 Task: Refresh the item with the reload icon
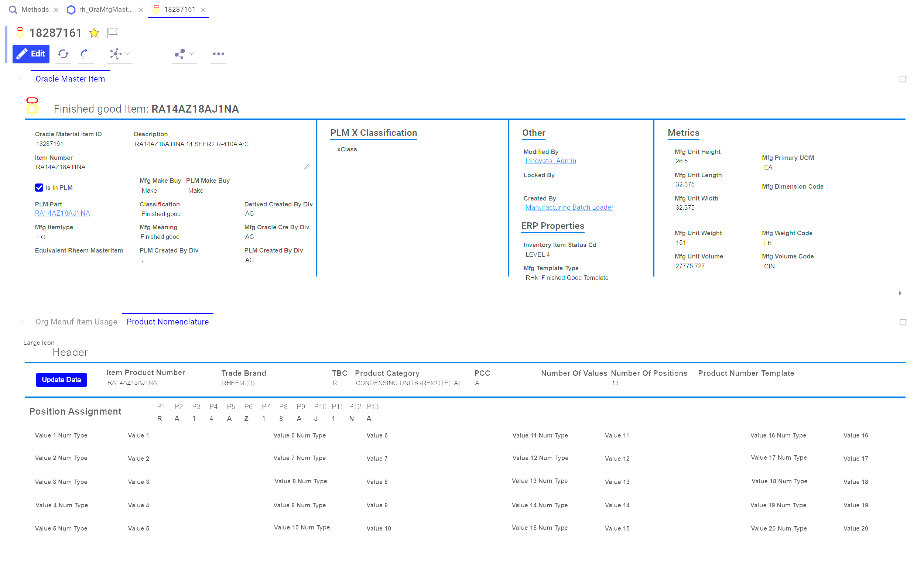tap(63, 54)
